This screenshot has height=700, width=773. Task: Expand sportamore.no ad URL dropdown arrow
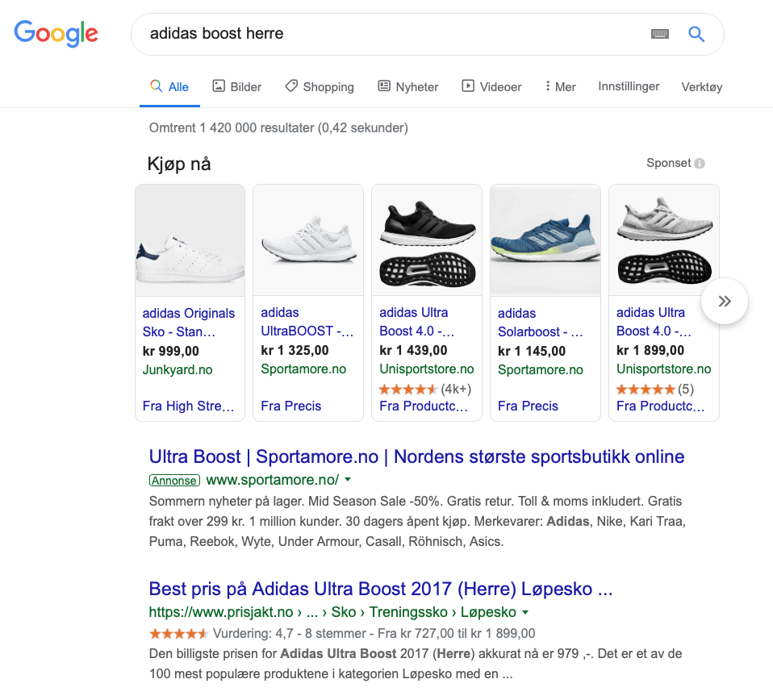click(348, 479)
